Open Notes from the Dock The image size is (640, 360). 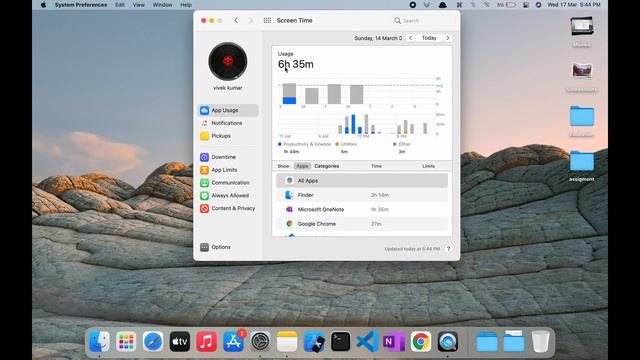click(287, 341)
